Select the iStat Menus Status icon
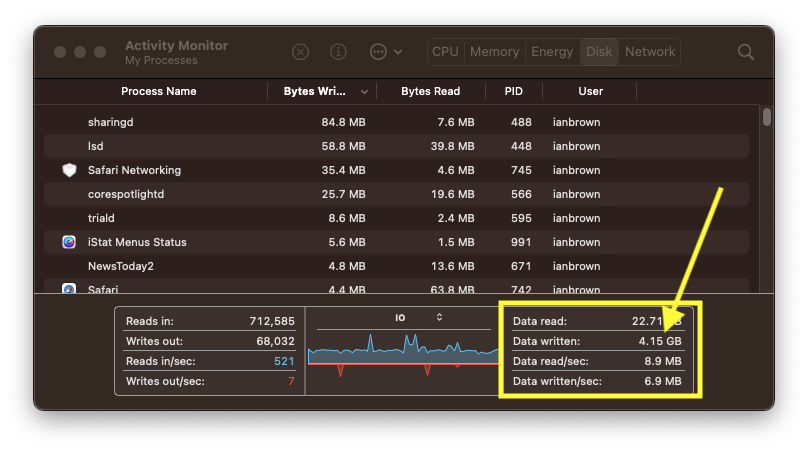Screen dimensions: 808x452 (69, 242)
